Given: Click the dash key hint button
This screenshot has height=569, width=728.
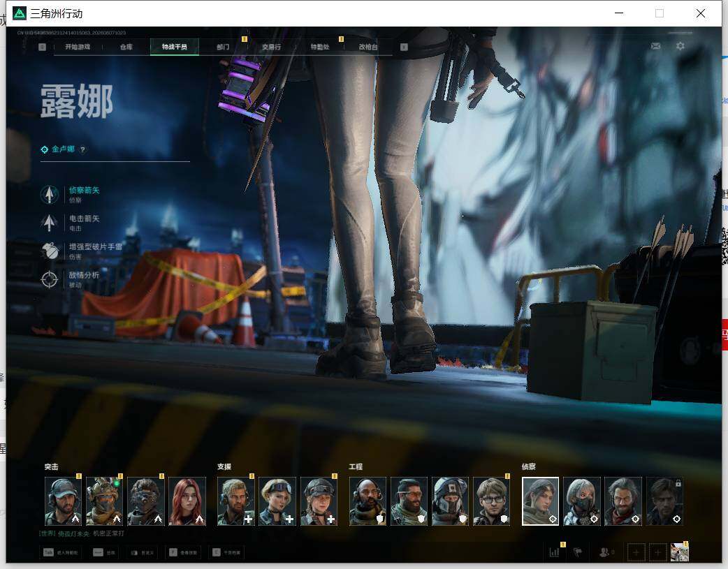Looking at the screenshot, I should (x=104, y=552).
